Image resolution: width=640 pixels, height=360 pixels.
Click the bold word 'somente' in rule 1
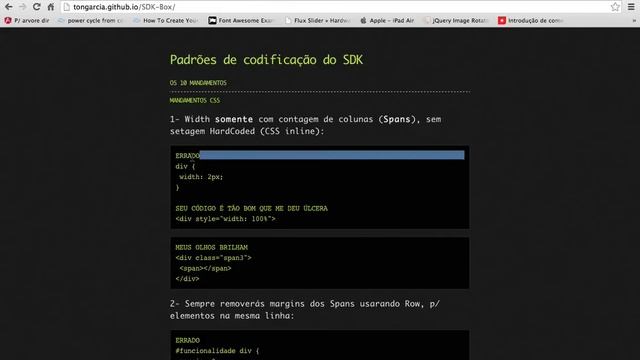tap(234, 120)
